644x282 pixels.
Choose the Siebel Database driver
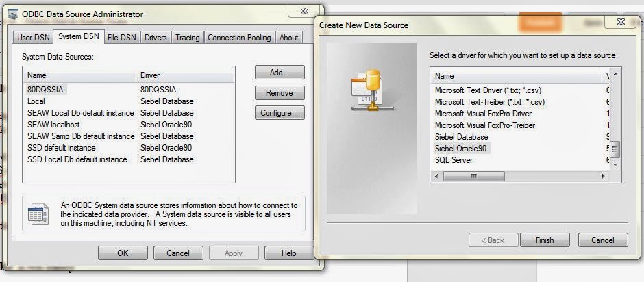coord(461,137)
